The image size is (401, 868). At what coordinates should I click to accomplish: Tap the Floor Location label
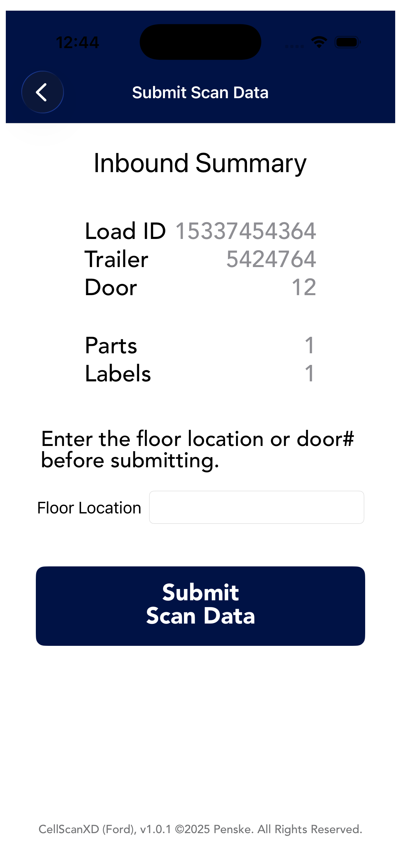pos(89,507)
